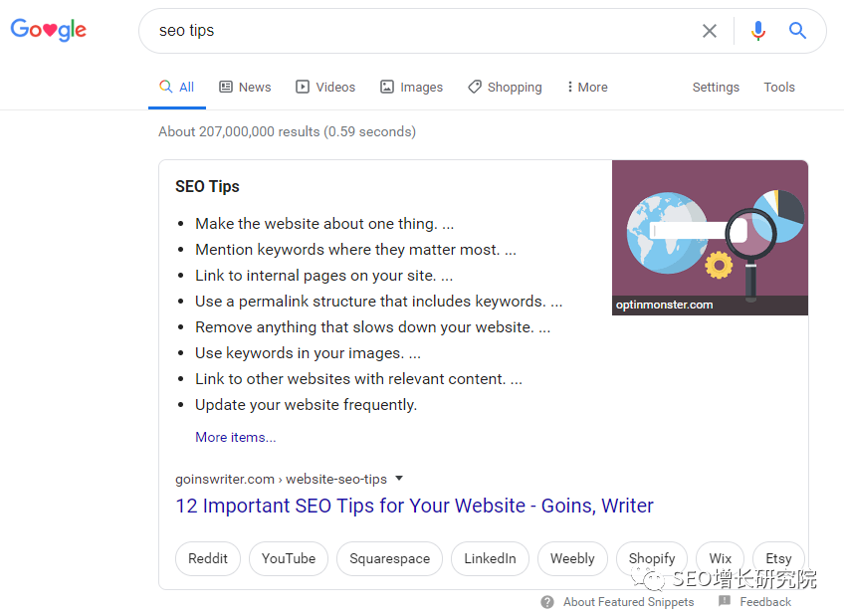The height and width of the screenshot is (616, 844).
Task: Click 'Update your website frequently' bullet
Action: tap(307, 405)
